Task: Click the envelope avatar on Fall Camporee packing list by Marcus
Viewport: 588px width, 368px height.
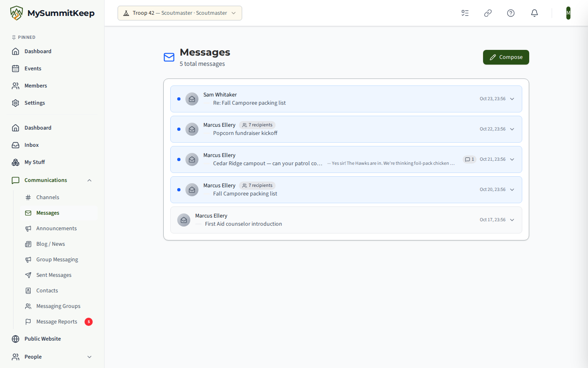Action: point(192,190)
